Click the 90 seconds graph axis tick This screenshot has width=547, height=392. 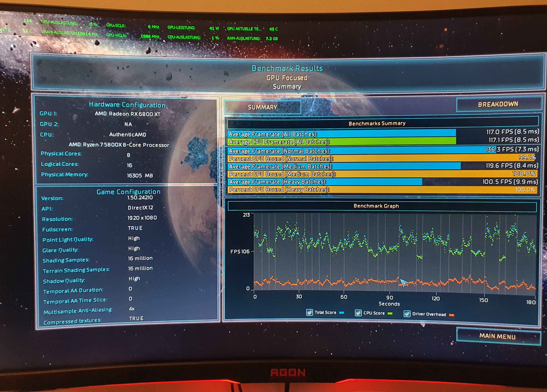[x=389, y=298]
